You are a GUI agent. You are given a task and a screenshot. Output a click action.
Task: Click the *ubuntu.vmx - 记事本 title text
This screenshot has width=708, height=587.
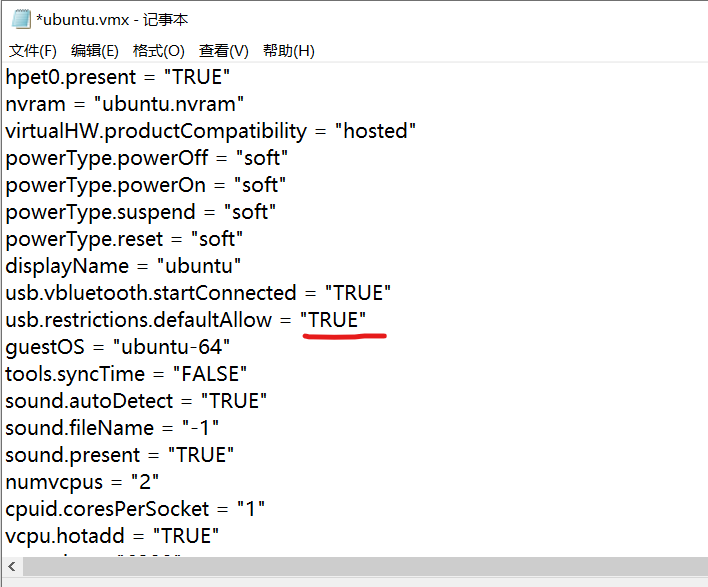(x=112, y=19)
